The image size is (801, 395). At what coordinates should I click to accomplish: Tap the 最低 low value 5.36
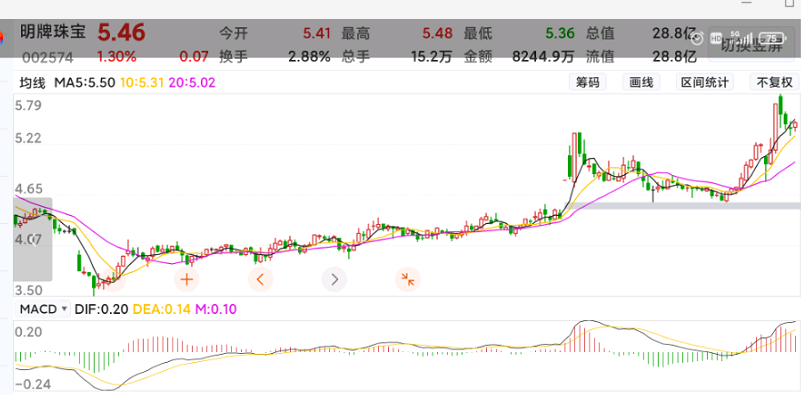coord(560,34)
